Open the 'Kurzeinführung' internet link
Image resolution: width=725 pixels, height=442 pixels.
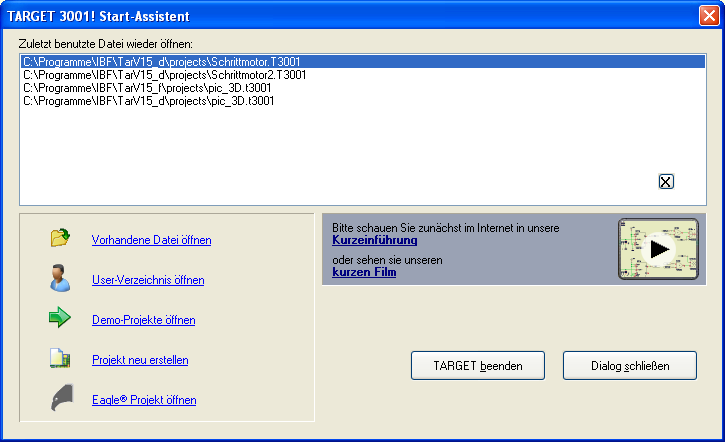[x=374, y=240]
